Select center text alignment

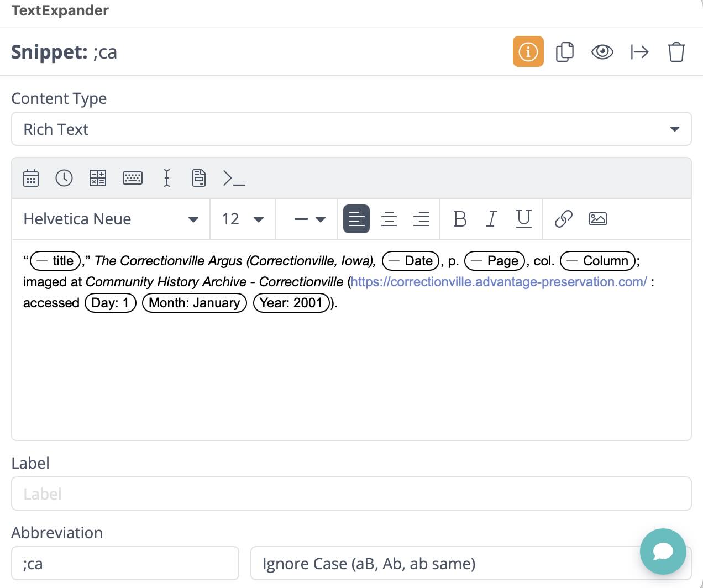click(x=389, y=219)
